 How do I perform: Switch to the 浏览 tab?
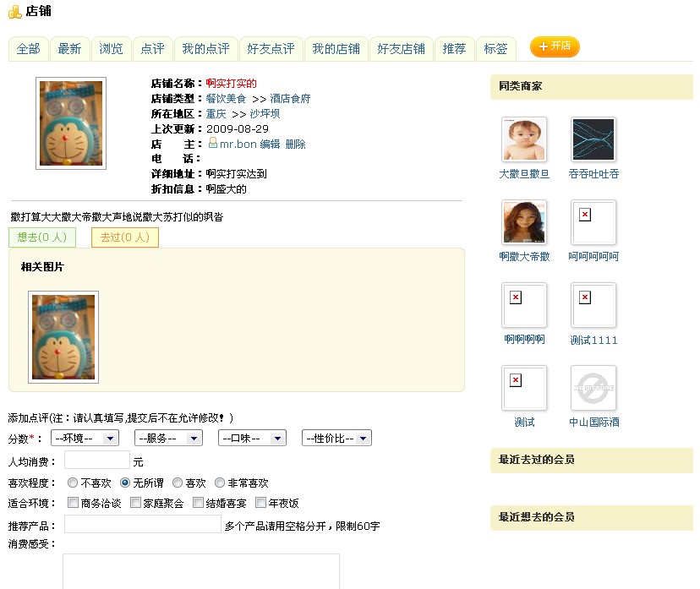pos(111,49)
